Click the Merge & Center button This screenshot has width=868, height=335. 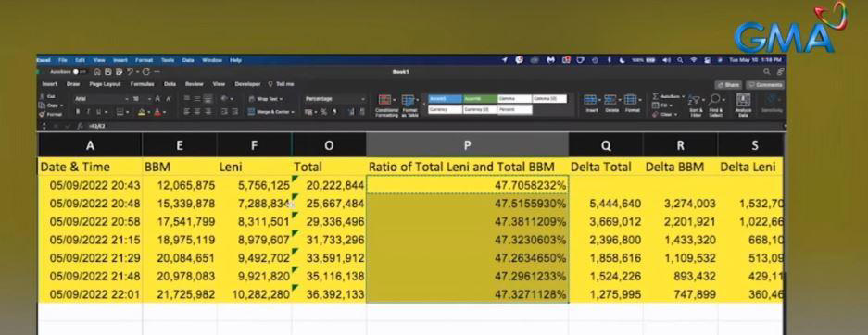270,112
